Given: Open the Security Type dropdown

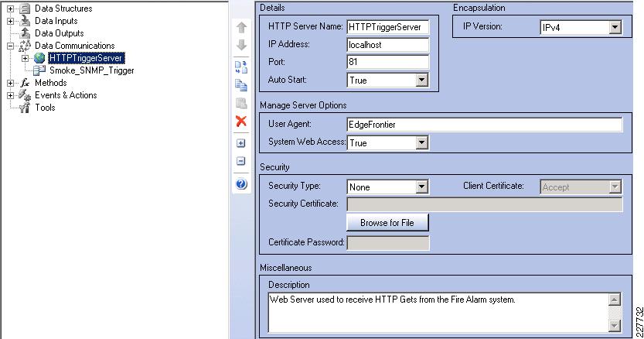Looking at the screenshot, I should coord(422,187).
